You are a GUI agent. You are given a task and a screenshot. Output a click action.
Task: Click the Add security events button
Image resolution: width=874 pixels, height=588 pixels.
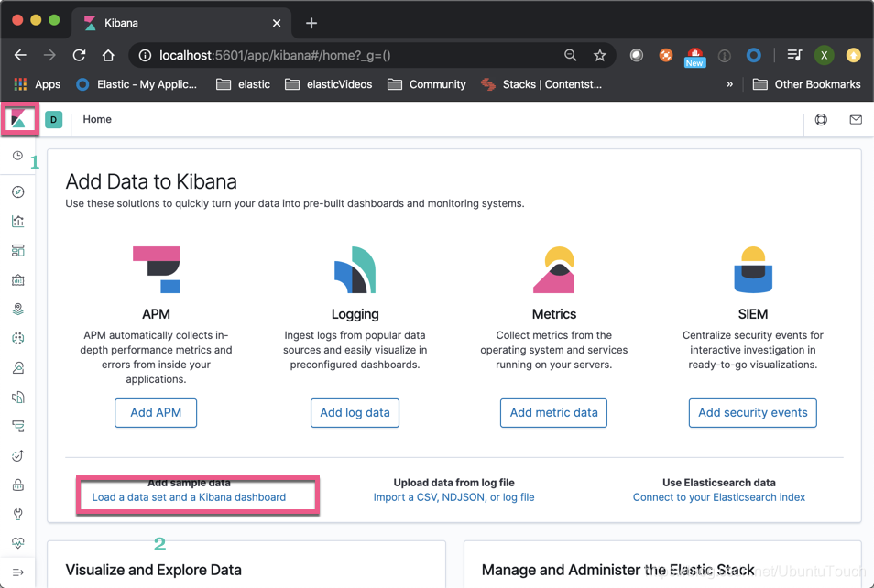(x=753, y=413)
